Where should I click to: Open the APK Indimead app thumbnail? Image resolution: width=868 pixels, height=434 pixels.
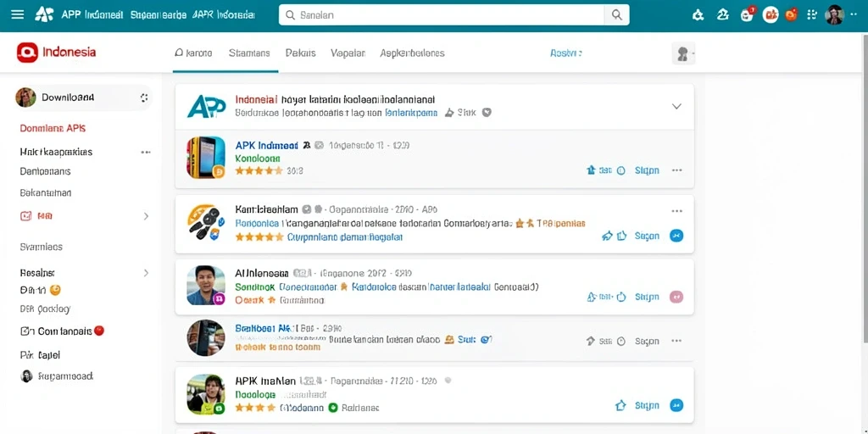pyautogui.click(x=206, y=158)
